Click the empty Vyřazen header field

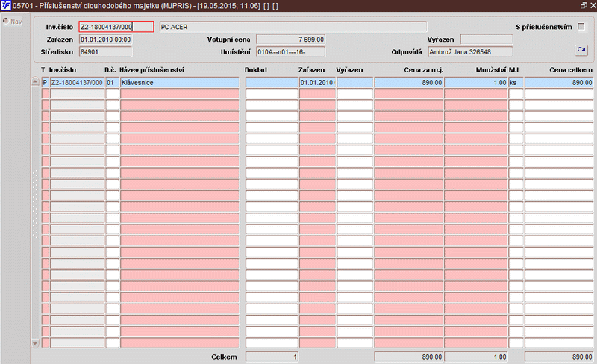click(487, 40)
